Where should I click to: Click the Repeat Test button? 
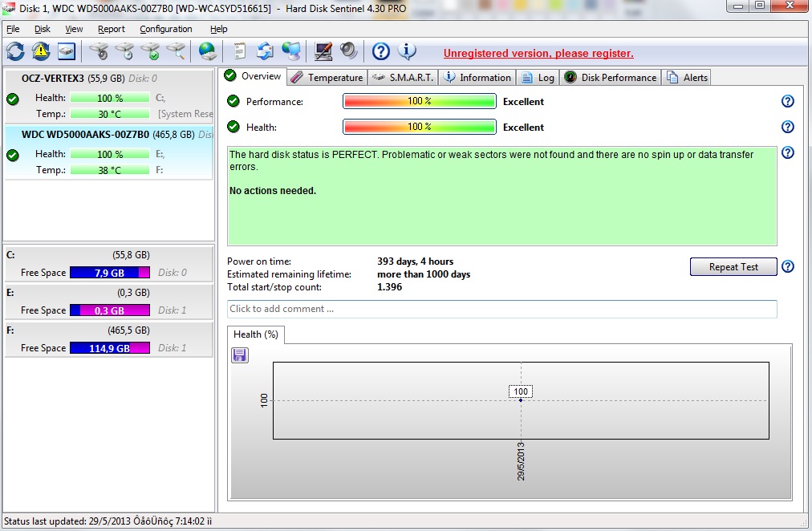[733, 267]
